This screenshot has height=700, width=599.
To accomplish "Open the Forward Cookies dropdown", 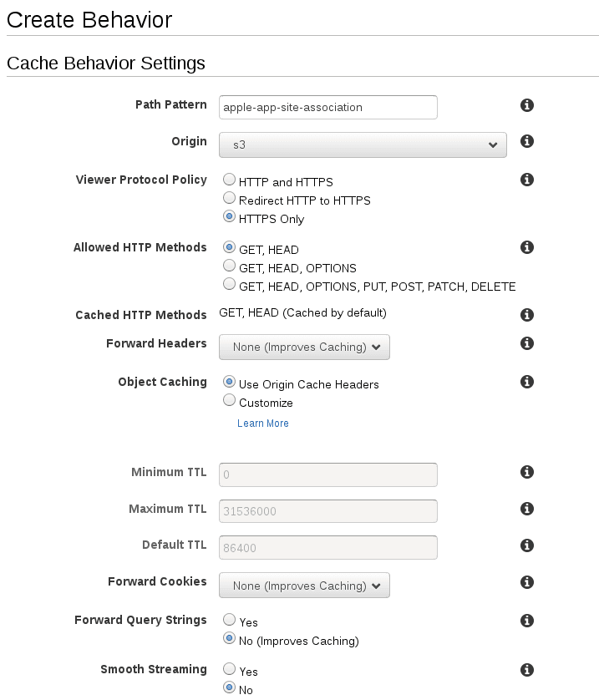I will 304,586.
